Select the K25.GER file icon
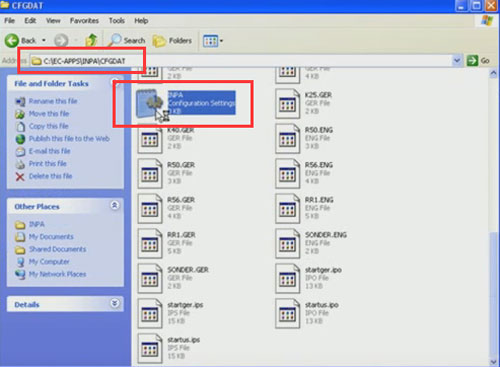The width and height of the screenshot is (500, 367). tap(287, 104)
